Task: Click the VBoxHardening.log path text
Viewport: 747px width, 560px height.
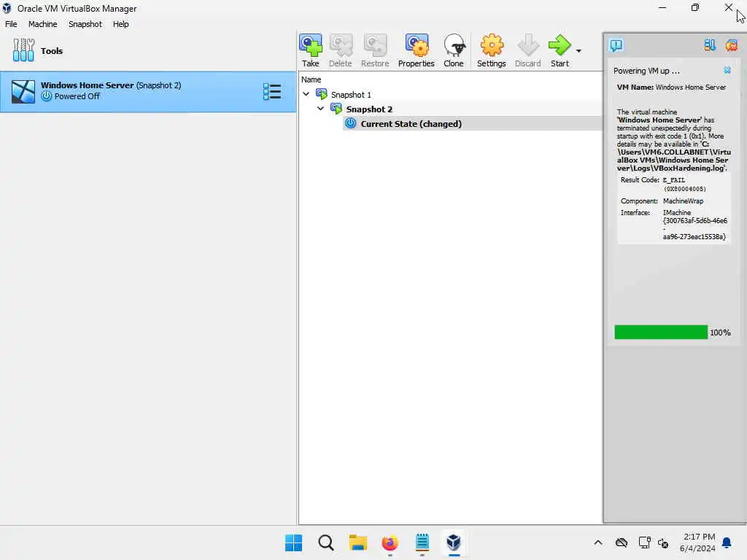Action: click(x=673, y=156)
